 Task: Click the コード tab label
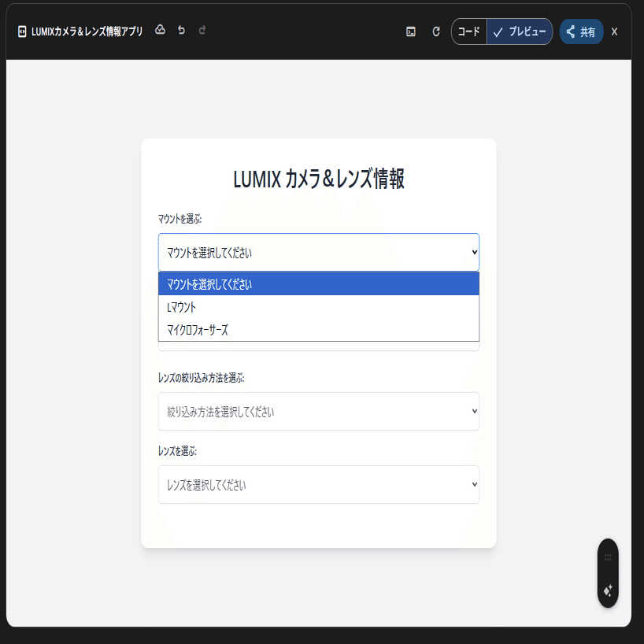468,31
